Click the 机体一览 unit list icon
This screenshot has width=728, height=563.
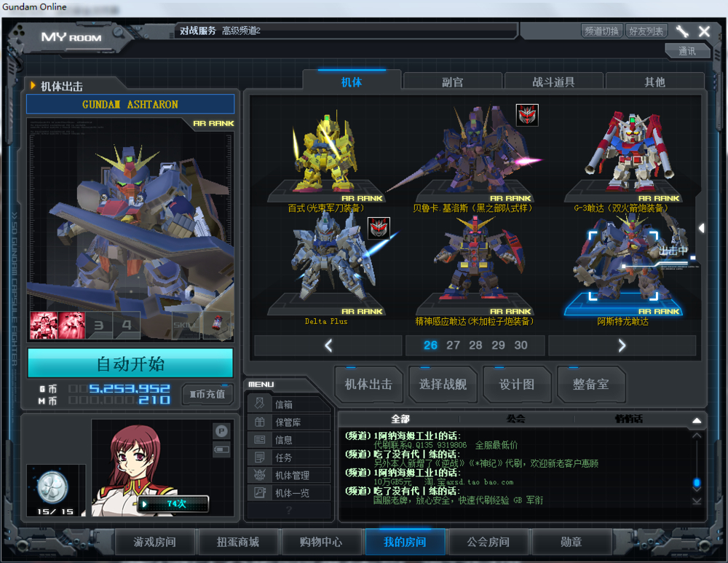coord(260,492)
